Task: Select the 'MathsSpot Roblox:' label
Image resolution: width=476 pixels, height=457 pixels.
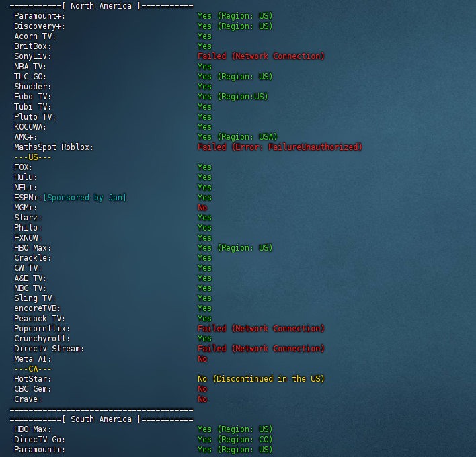Action: point(54,147)
